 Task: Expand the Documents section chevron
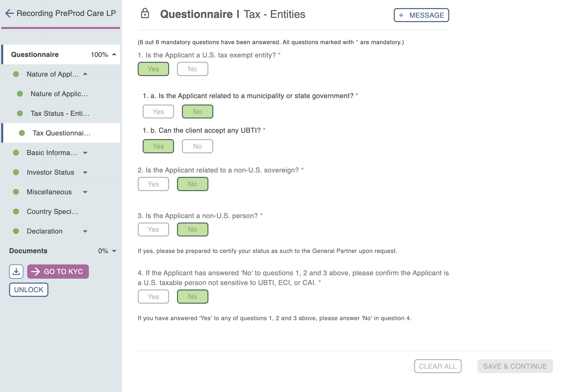[x=114, y=251]
